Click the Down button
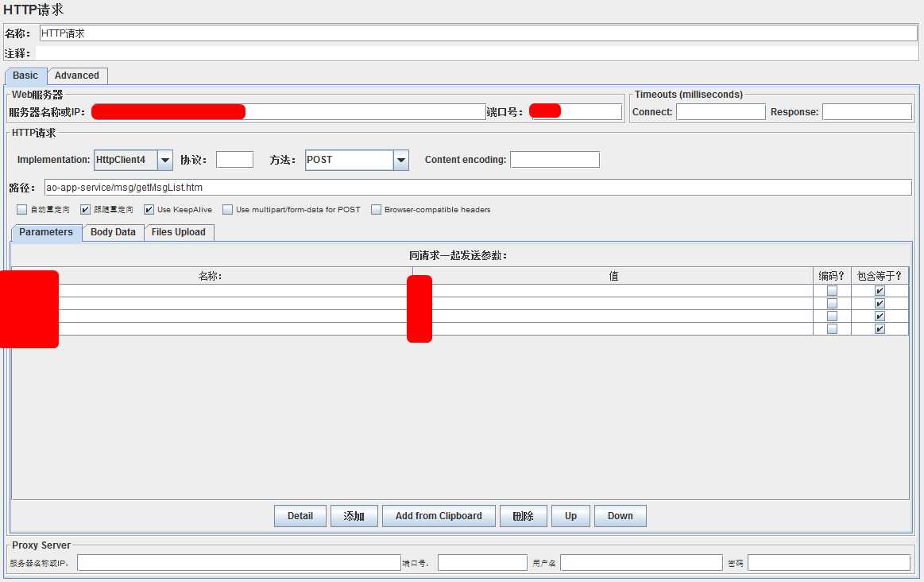 620,516
